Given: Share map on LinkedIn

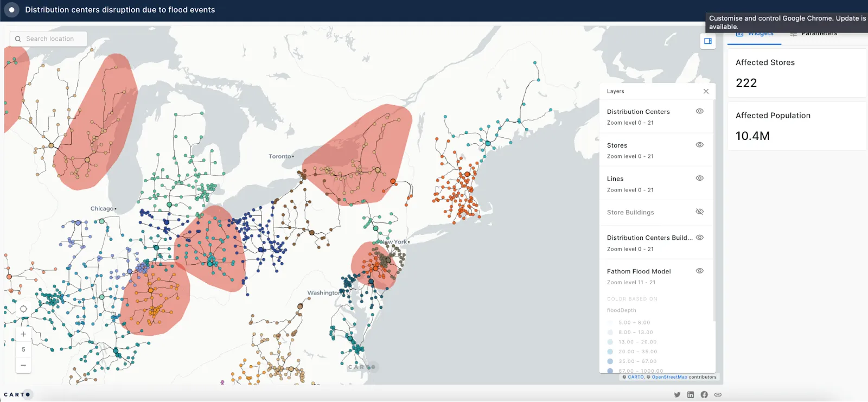Looking at the screenshot, I should click(691, 394).
